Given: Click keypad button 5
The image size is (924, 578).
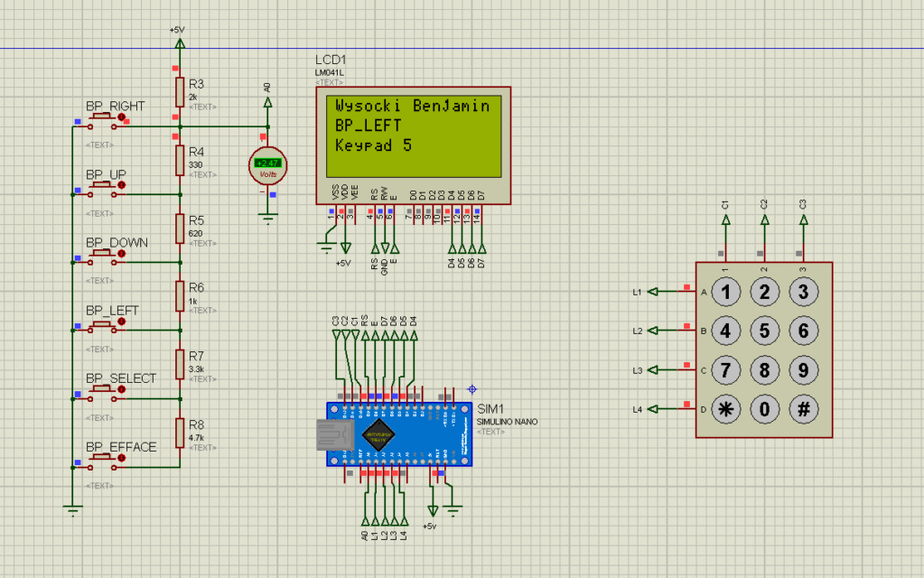Looking at the screenshot, I should tap(764, 331).
